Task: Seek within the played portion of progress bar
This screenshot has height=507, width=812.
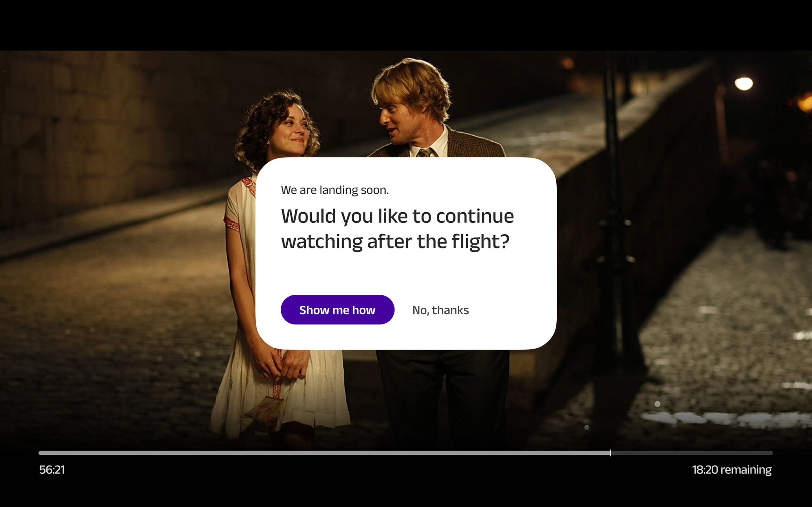Action: pyautogui.click(x=324, y=453)
